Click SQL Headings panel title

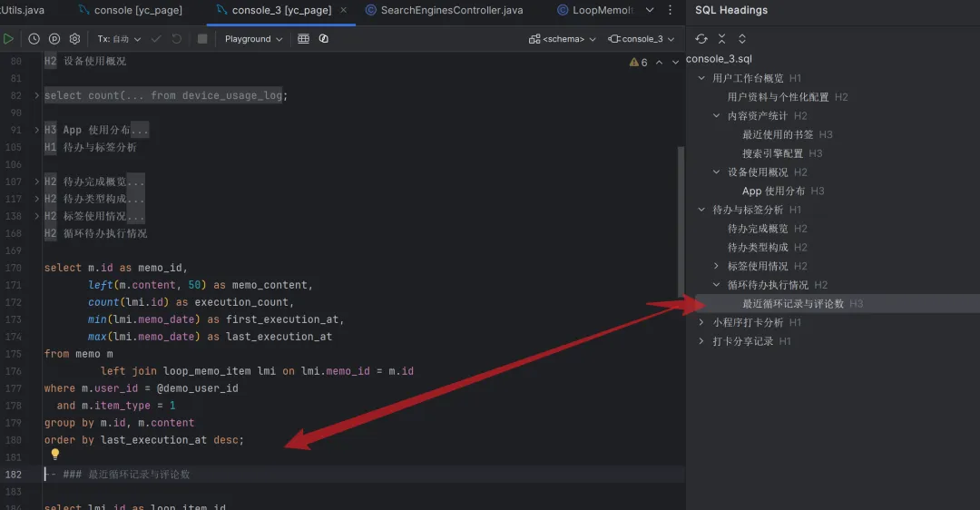pyautogui.click(x=731, y=10)
